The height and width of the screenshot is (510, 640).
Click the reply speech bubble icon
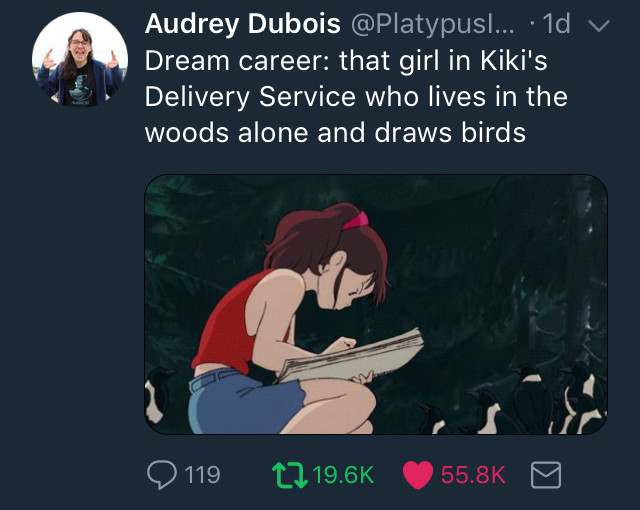[x=162, y=475]
